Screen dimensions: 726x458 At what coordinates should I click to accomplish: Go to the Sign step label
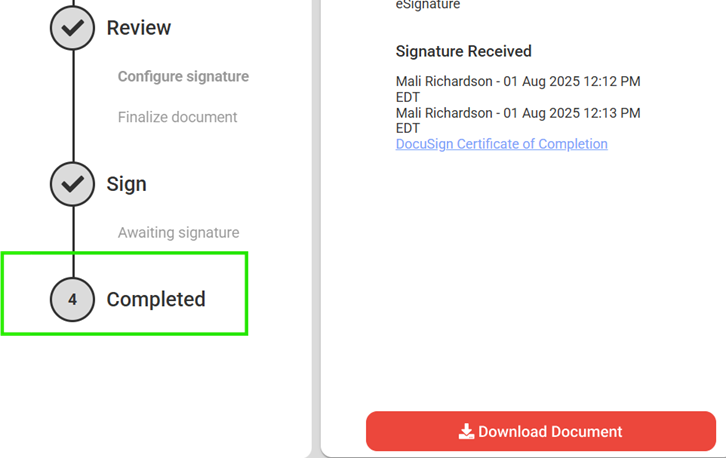point(127,184)
